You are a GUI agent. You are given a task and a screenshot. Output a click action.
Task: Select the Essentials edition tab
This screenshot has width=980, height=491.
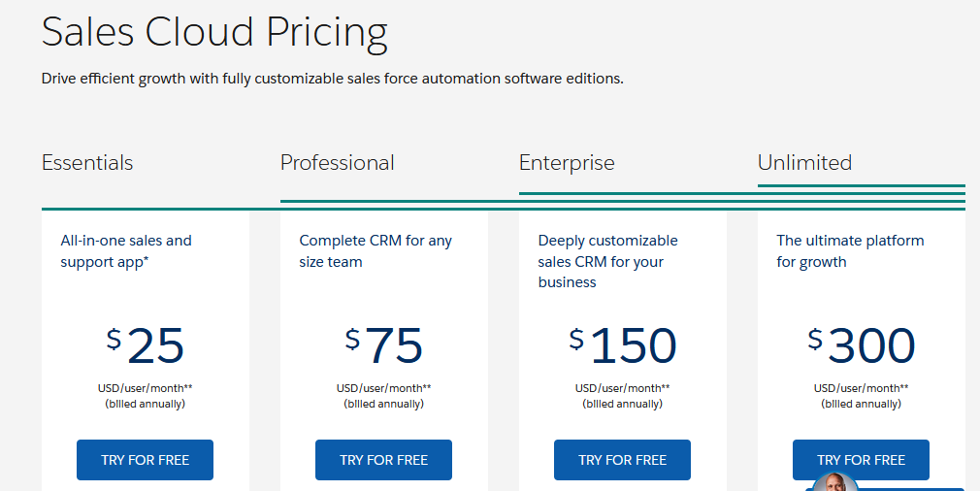pos(87,162)
